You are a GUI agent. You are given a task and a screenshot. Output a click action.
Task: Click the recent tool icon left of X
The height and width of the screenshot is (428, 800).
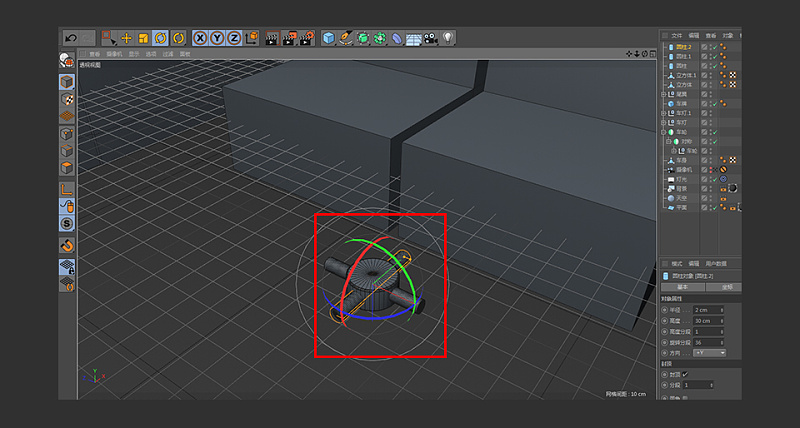[178, 38]
